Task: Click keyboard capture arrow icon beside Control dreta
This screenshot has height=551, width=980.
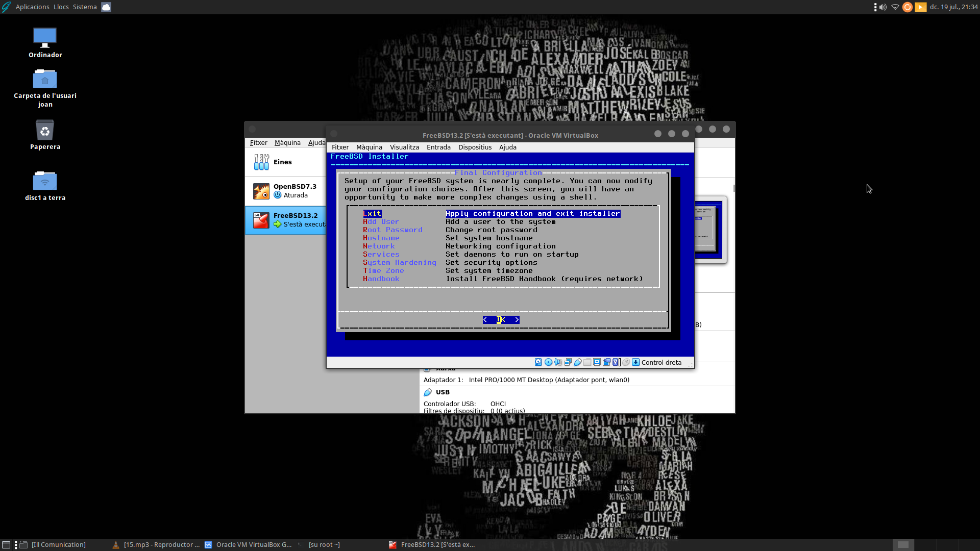Action: tap(635, 362)
